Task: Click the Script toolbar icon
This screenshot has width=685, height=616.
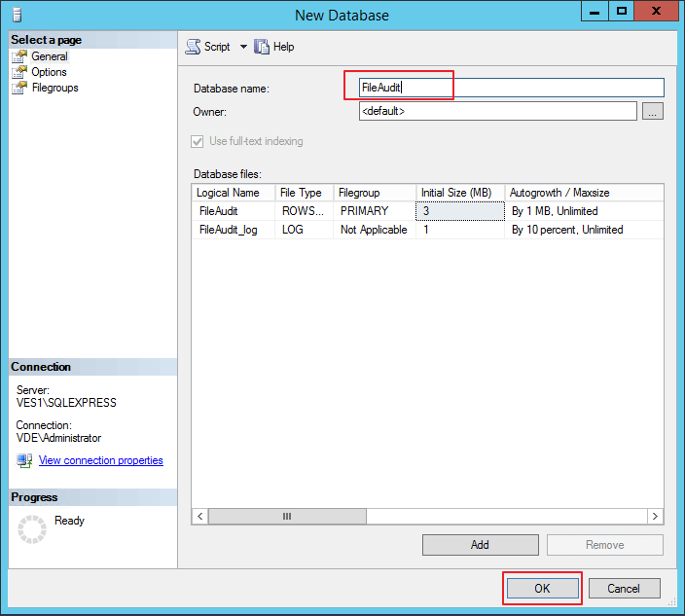Action: click(194, 47)
